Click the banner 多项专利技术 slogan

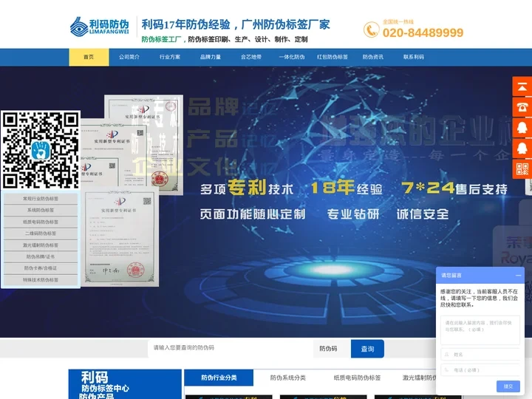[247, 188]
